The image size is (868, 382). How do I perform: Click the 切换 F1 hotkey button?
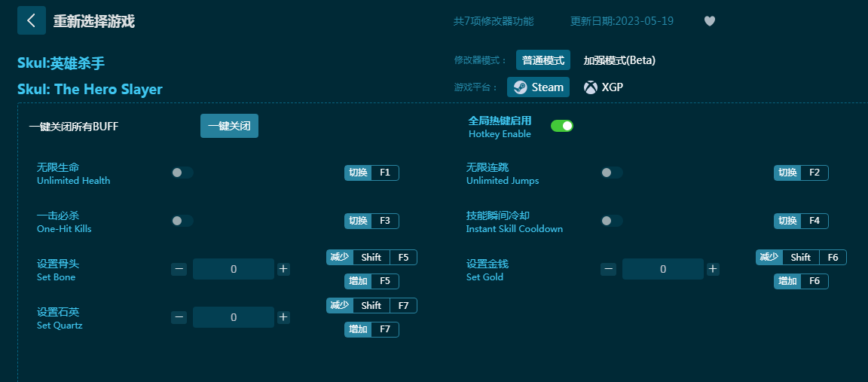(x=371, y=173)
